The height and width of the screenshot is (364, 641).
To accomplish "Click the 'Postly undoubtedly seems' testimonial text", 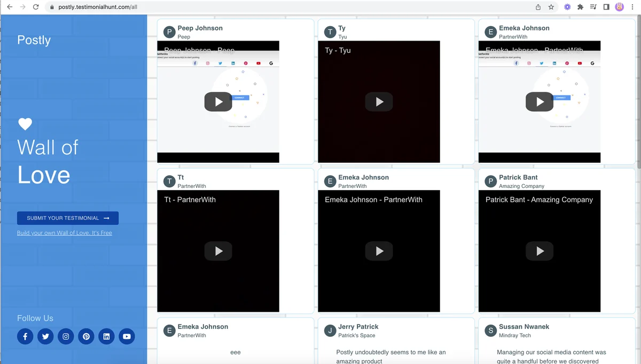I will click(391, 357).
